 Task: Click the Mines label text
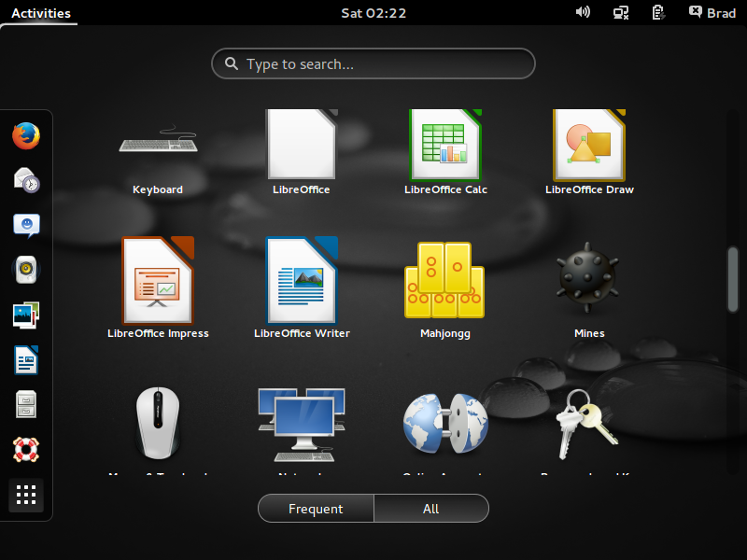click(x=589, y=333)
